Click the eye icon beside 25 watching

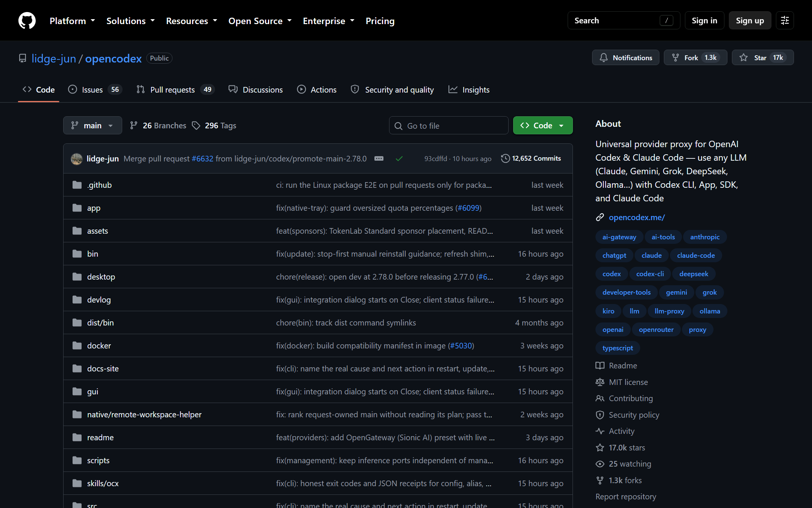[x=600, y=464]
